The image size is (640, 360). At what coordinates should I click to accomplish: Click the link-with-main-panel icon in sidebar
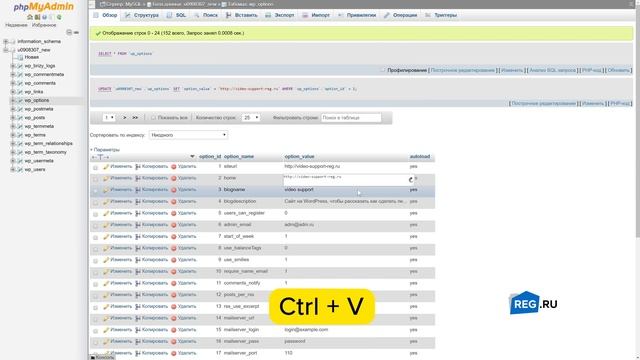click(76, 32)
